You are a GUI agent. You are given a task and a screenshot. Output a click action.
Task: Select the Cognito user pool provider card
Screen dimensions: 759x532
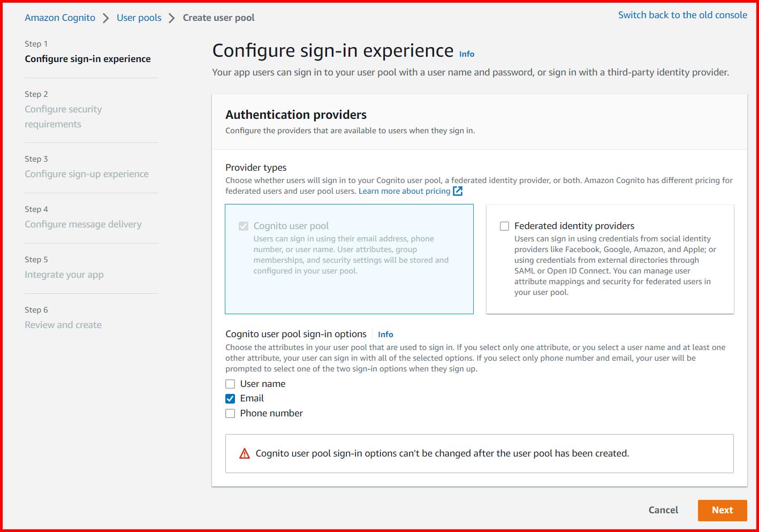pos(349,259)
